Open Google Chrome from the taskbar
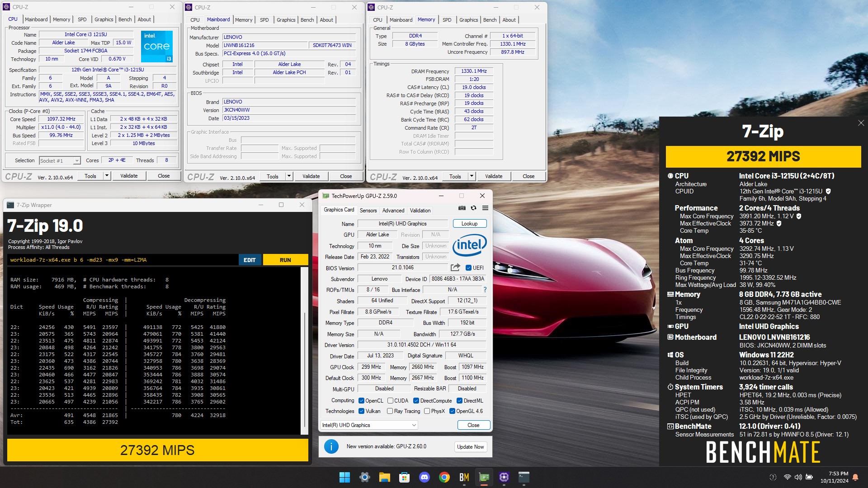Viewport: 868px width, 488px height. click(x=444, y=477)
